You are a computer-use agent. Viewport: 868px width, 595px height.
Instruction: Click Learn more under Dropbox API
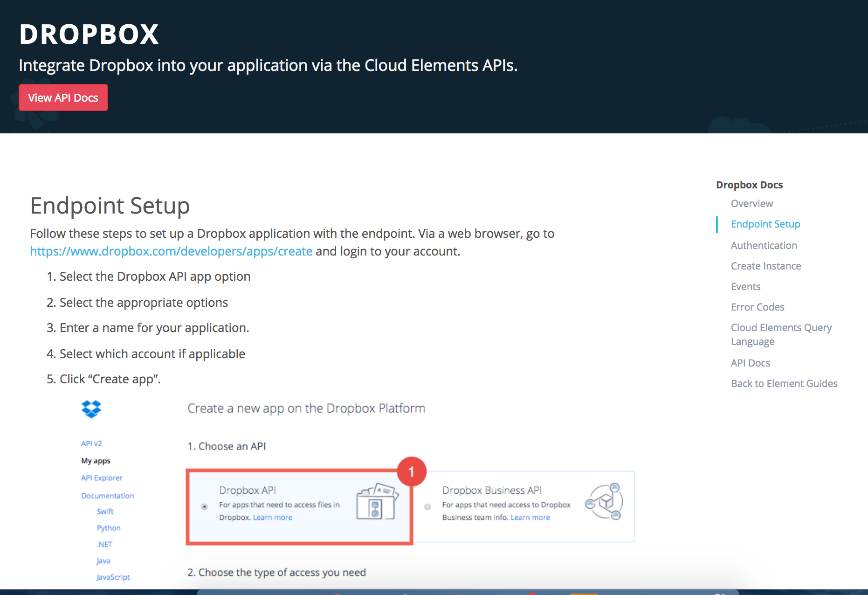(x=272, y=518)
